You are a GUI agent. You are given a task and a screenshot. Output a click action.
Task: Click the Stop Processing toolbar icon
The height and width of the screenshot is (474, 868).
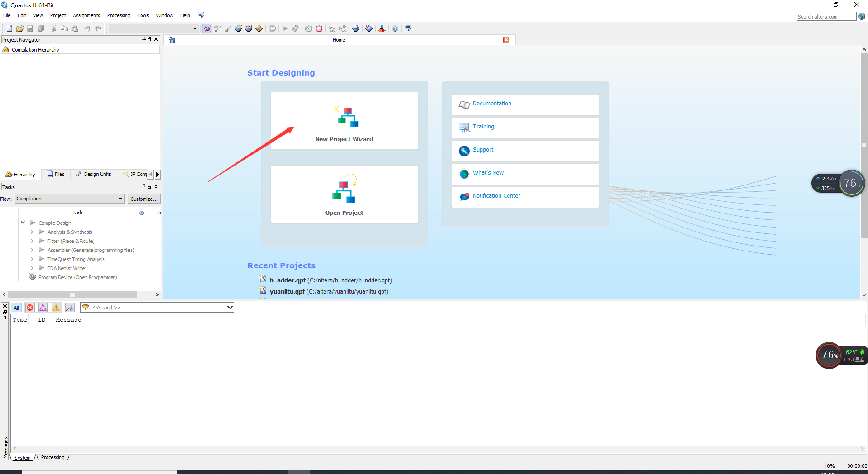click(272, 28)
